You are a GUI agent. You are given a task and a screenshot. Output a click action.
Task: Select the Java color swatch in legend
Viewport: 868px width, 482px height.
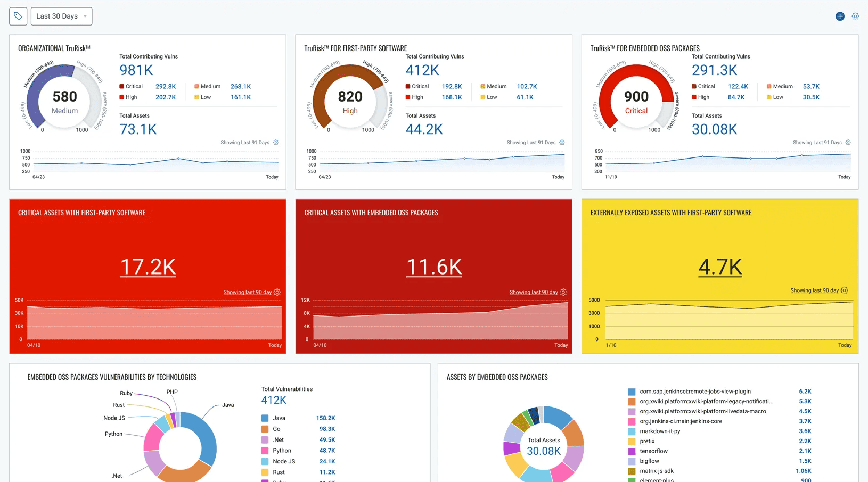[265, 418]
